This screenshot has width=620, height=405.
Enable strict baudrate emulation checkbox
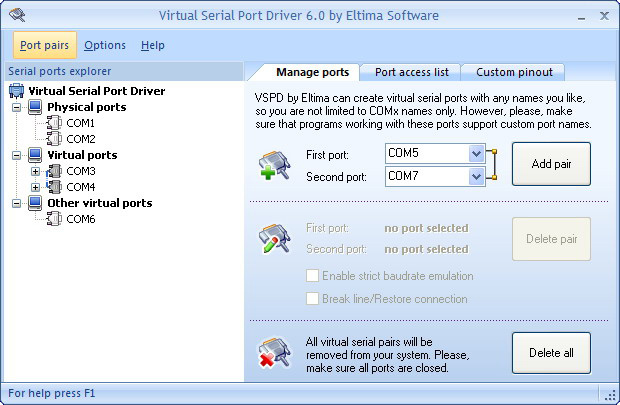tap(312, 276)
